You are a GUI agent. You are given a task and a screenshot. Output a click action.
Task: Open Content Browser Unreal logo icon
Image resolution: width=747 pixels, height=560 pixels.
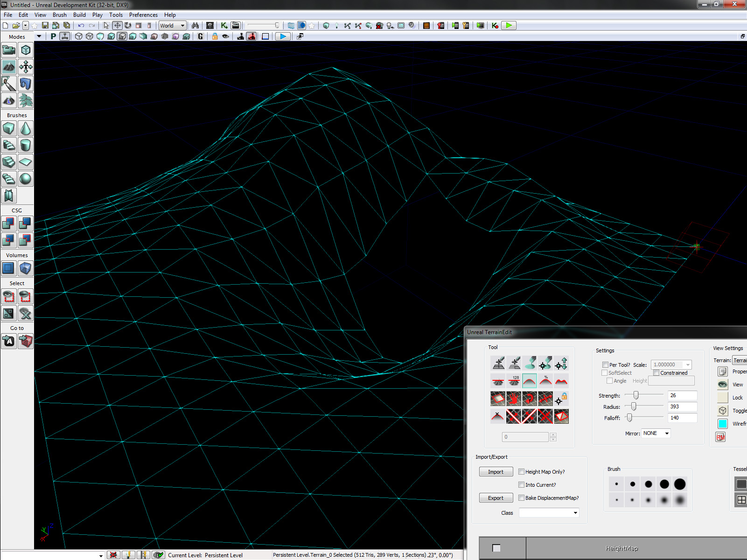[x=210, y=26]
